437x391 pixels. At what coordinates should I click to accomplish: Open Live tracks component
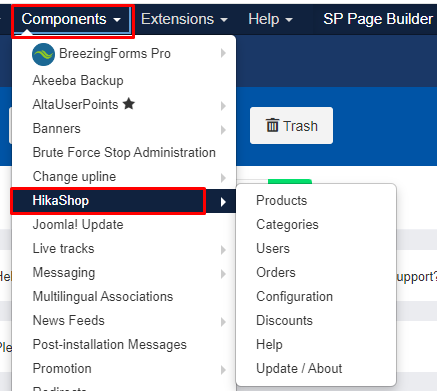point(63,249)
